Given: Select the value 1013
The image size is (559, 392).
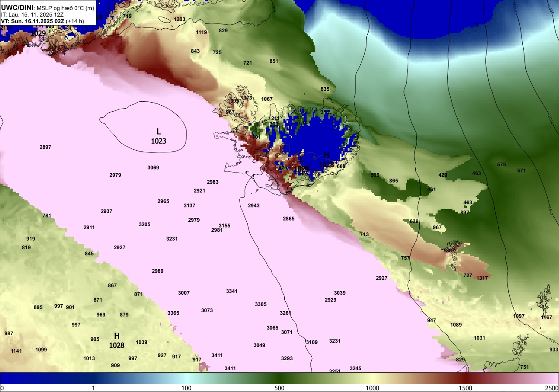Looking at the screenshot, I should 89,358.
